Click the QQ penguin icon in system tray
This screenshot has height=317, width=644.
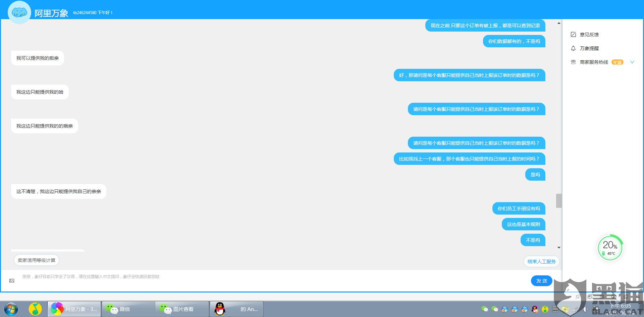[535, 309]
